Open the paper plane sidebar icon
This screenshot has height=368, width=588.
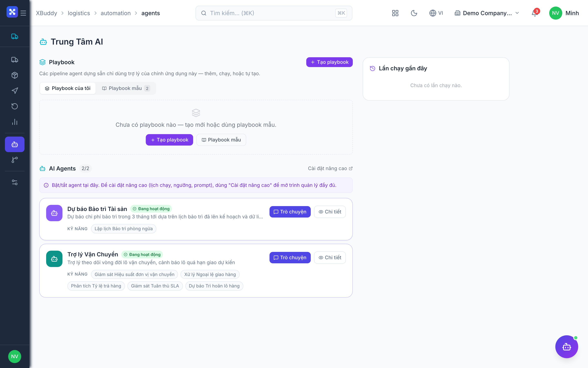click(x=14, y=91)
